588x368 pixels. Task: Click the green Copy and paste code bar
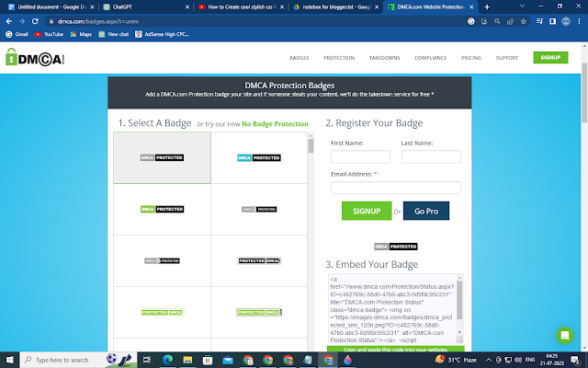tap(396, 350)
